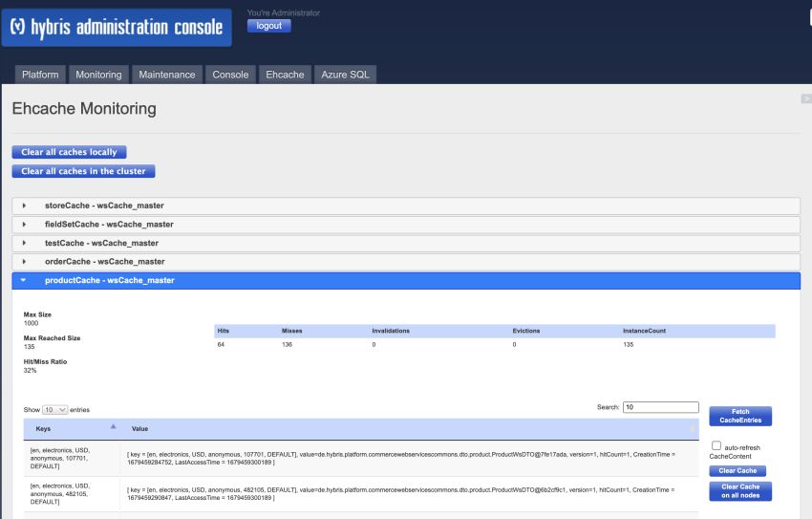Click the logout button

(x=269, y=26)
